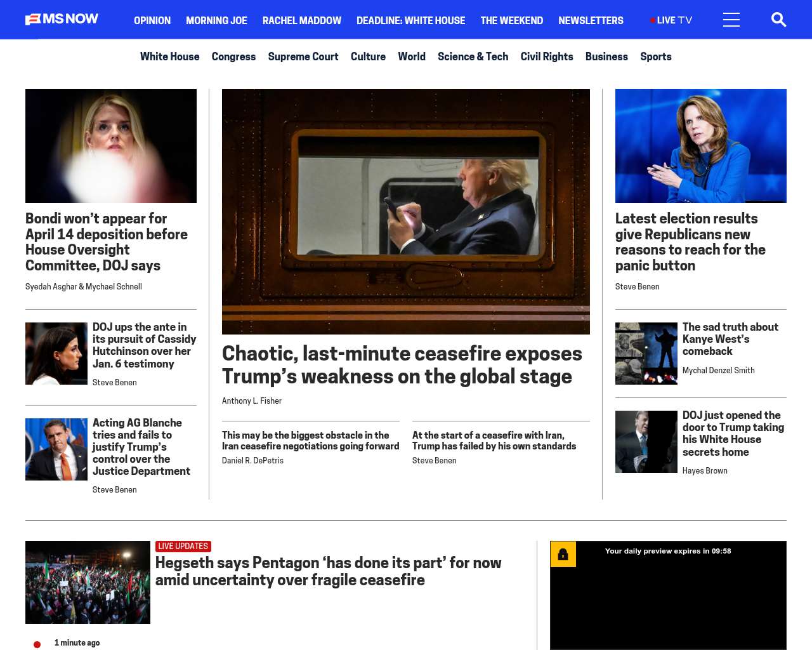Open the Business section
The height and width of the screenshot is (650, 812).
point(606,56)
